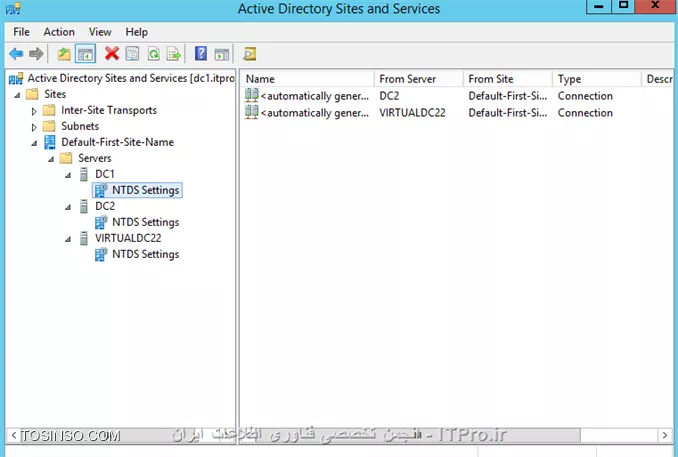This screenshot has height=457, width=678.
Task: Expand the Inter-Site Transports node
Action: 34,111
